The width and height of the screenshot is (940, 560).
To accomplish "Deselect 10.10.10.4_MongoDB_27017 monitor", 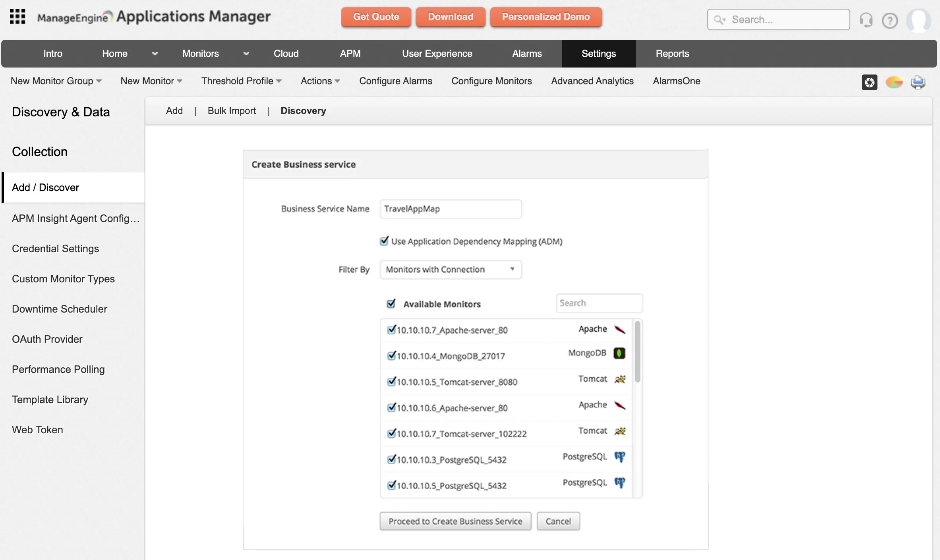I will [x=391, y=356].
